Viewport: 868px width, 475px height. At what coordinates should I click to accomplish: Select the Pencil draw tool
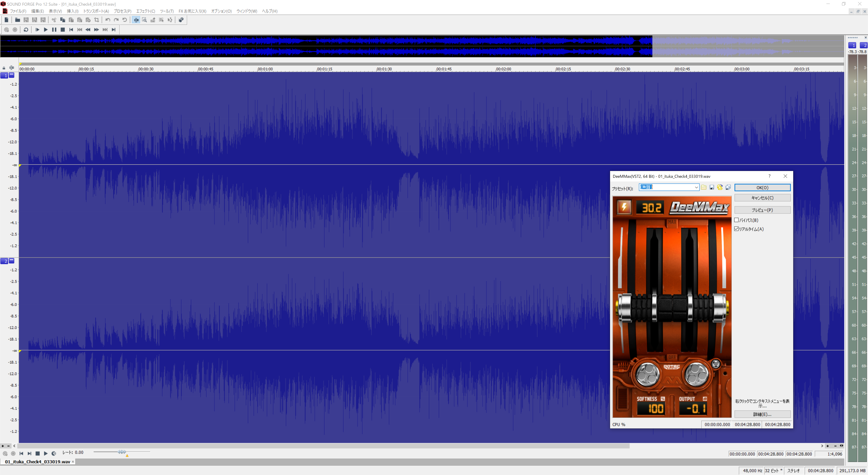pyautogui.click(x=153, y=20)
